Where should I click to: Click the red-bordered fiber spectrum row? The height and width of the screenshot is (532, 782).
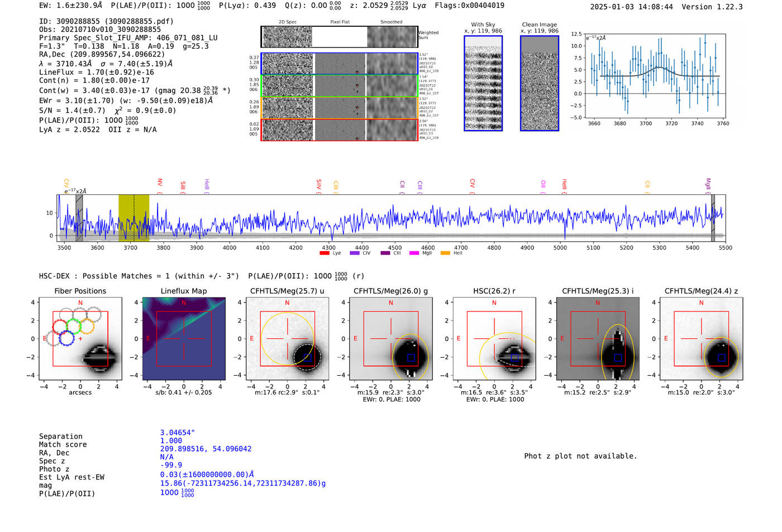click(339, 130)
